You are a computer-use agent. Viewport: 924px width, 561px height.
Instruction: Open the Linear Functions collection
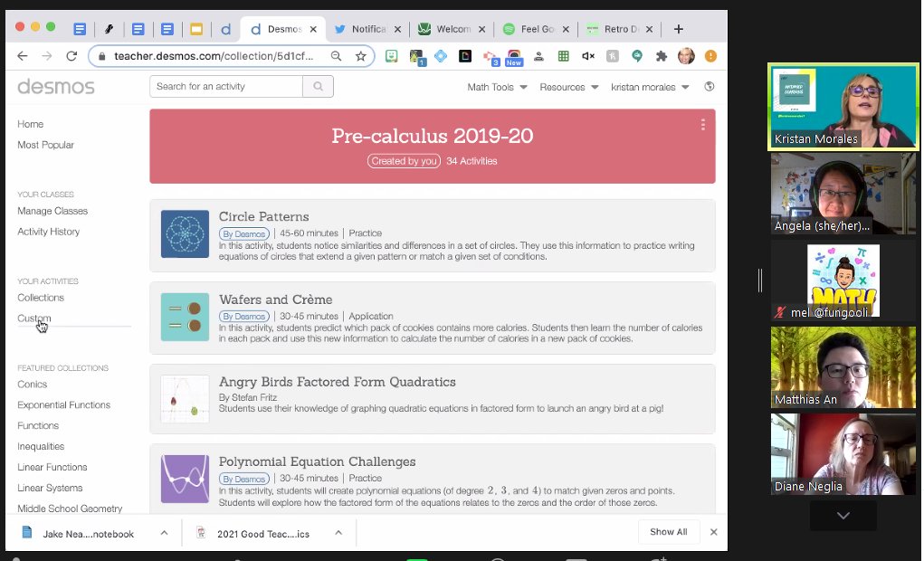click(x=52, y=467)
